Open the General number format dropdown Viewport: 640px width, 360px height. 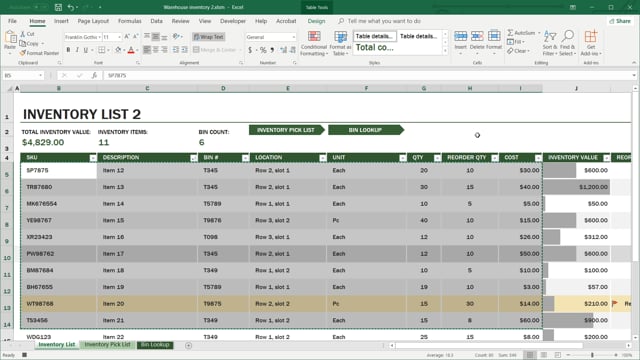click(293, 37)
